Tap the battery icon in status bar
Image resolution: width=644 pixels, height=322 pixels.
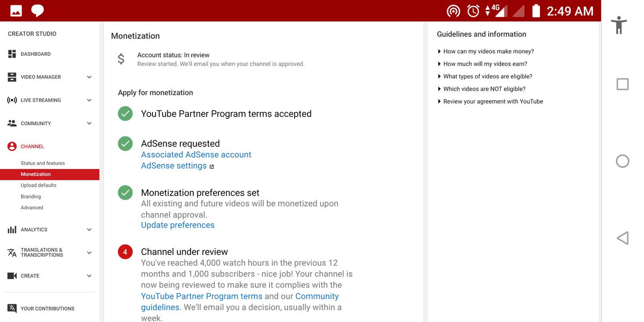point(536,11)
